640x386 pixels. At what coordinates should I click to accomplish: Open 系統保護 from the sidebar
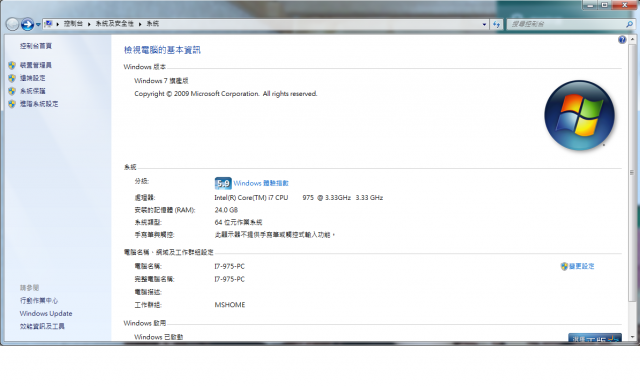[33, 91]
